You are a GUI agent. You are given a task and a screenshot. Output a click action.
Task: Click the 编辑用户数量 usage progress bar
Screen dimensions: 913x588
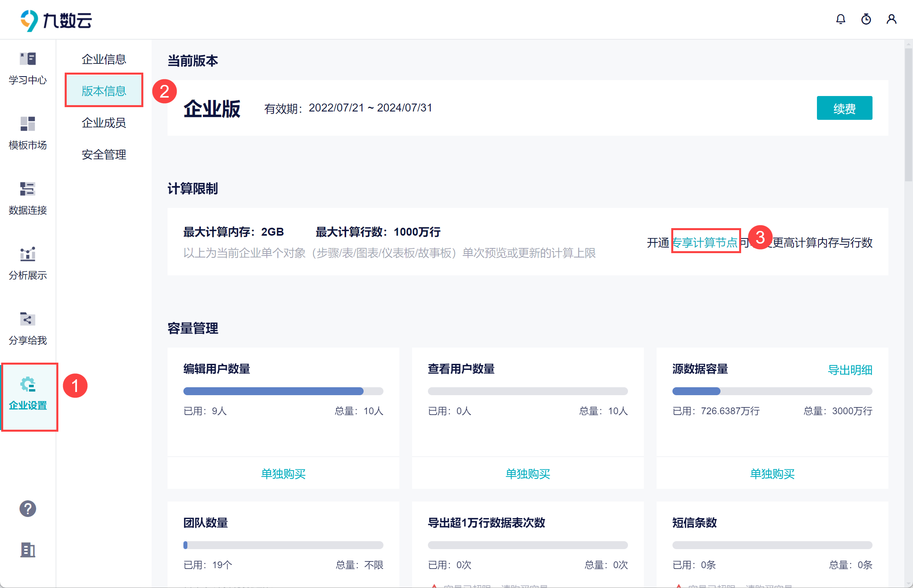pyautogui.click(x=283, y=391)
